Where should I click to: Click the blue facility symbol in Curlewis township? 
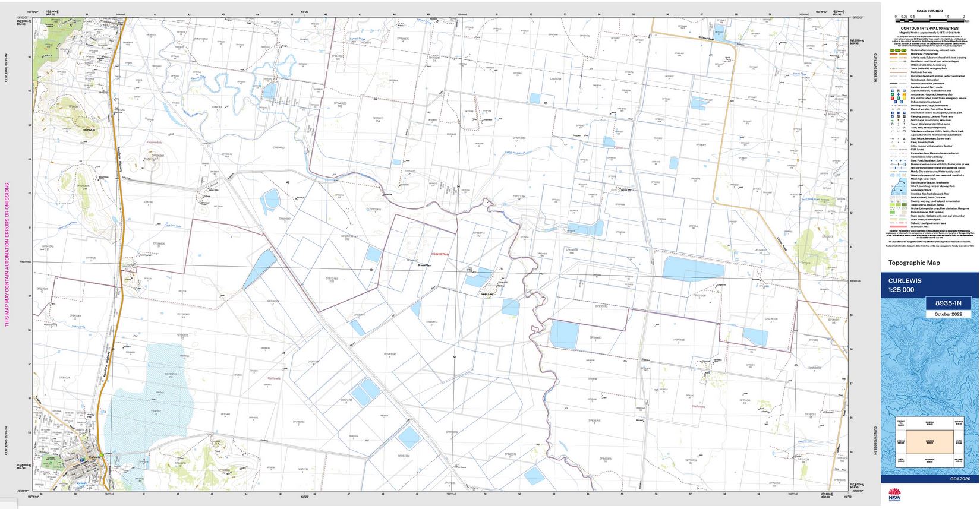click(82, 460)
